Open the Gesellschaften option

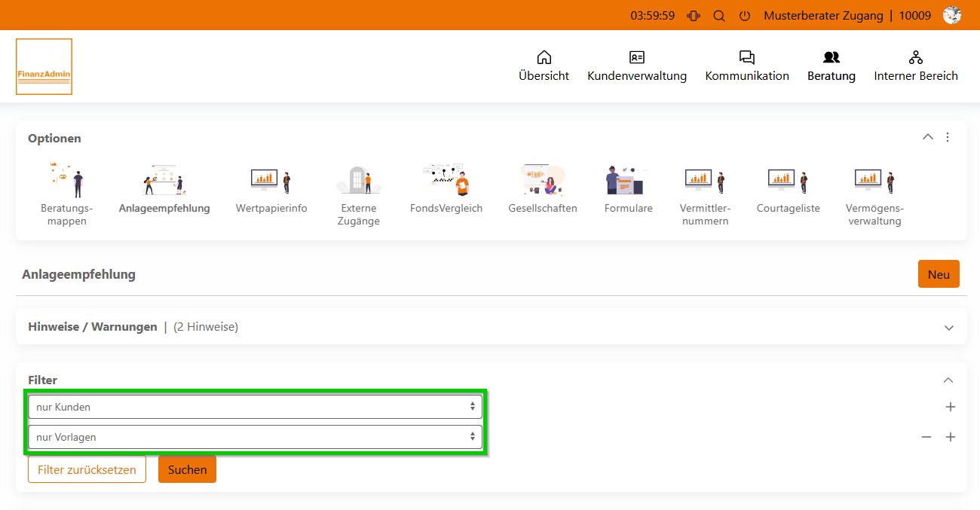click(543, 181)
